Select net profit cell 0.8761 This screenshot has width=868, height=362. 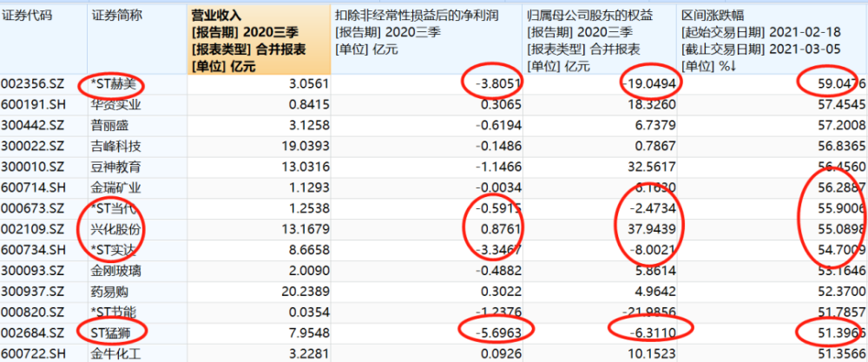click(x=501, y=230)
